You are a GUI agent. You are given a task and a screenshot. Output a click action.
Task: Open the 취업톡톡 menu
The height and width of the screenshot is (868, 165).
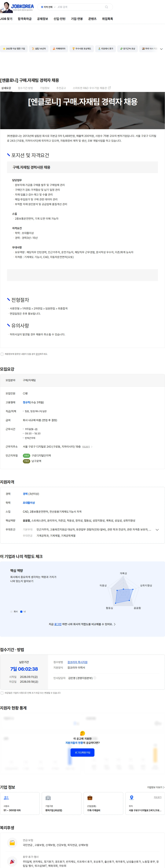107,19
